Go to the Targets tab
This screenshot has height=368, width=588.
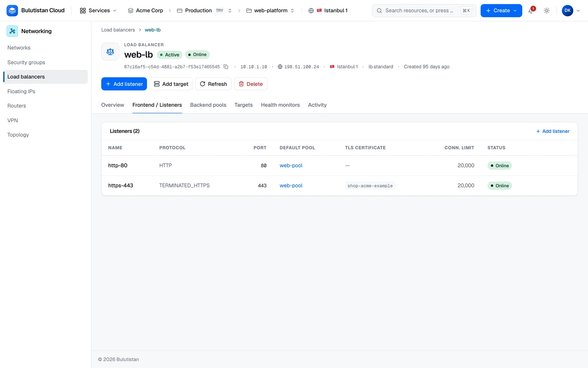[x=243, y=105]
